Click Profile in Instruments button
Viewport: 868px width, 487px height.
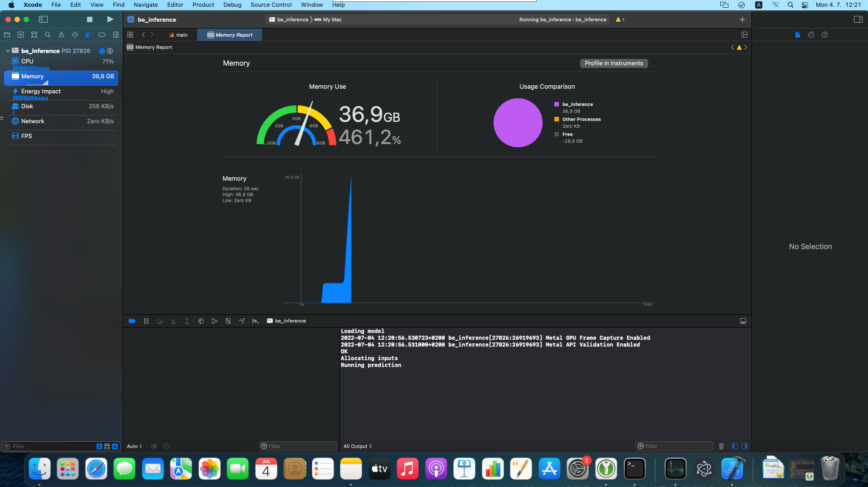pyautogui.click(x=614, y=63)
